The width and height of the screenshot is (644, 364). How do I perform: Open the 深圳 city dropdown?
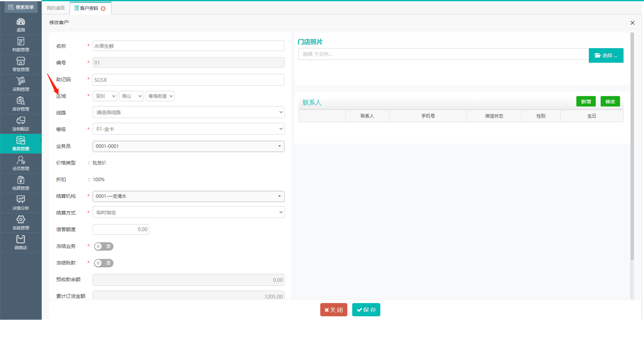point(105,96)
